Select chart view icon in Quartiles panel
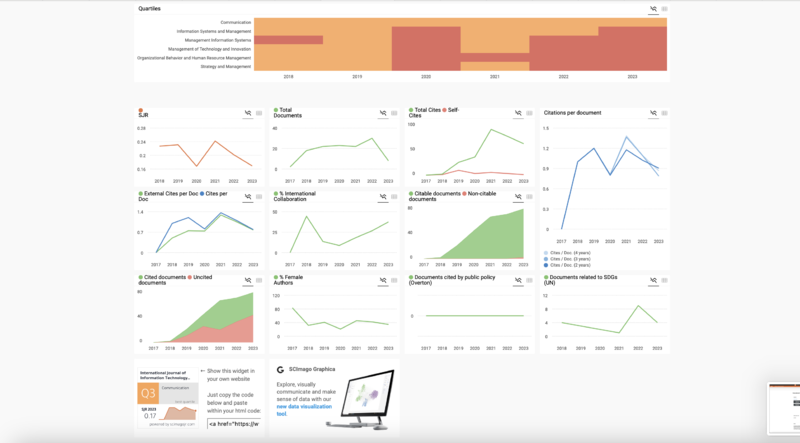Image resolution: width=800 pixels, height=443 pixels. [653, 8]
